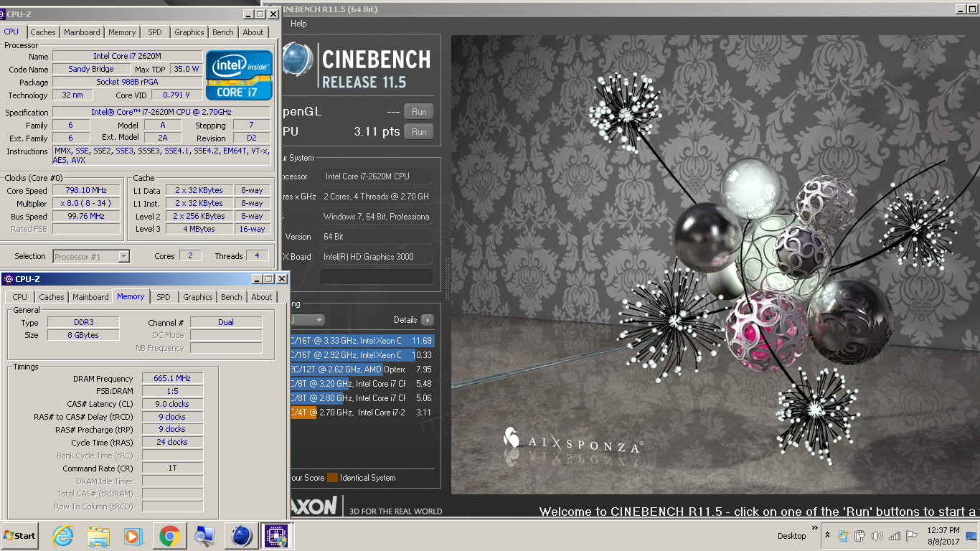
Task: Click the Command Rate value 1T
Action: point(172,468)
